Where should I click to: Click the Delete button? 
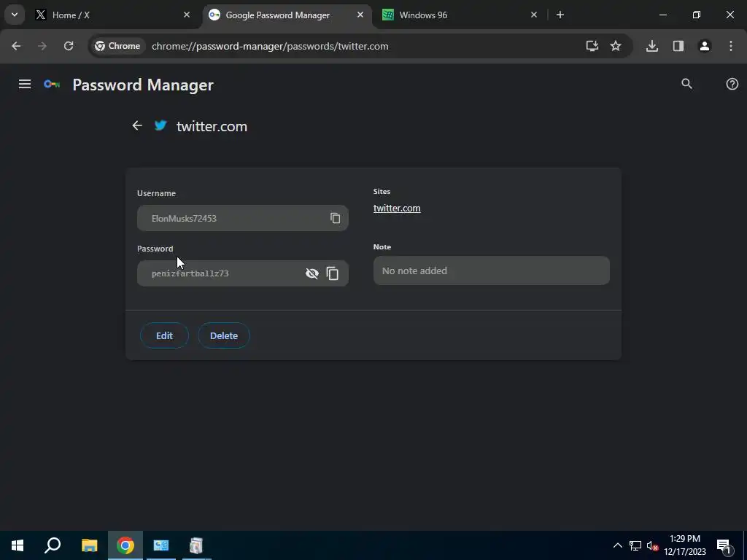(x=224, y=335)
